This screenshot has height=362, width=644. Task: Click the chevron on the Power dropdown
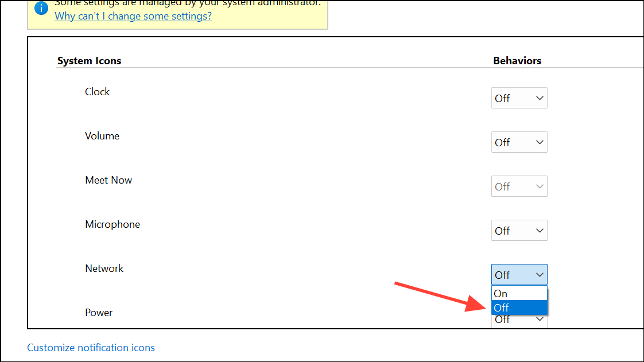tap(538, 319)
